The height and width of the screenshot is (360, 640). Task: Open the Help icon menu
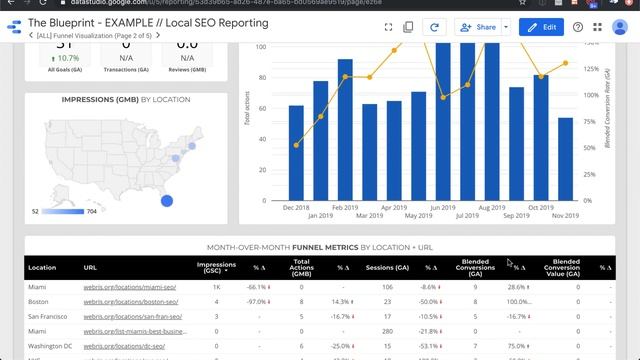[x=578, y=27]
